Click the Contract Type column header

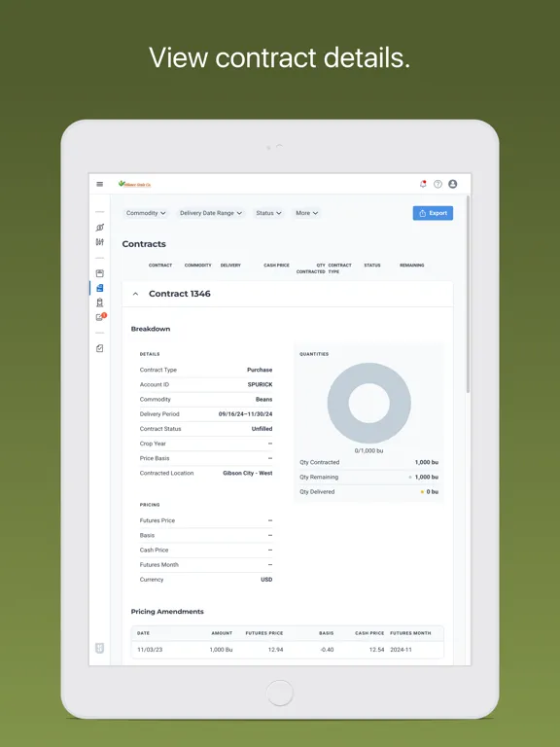tap(339, 268)
